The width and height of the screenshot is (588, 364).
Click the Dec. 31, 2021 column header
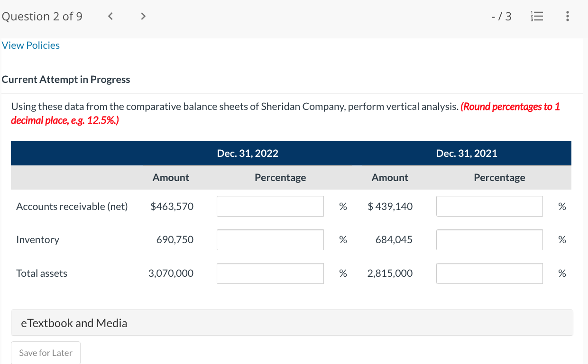pos(467,153)
